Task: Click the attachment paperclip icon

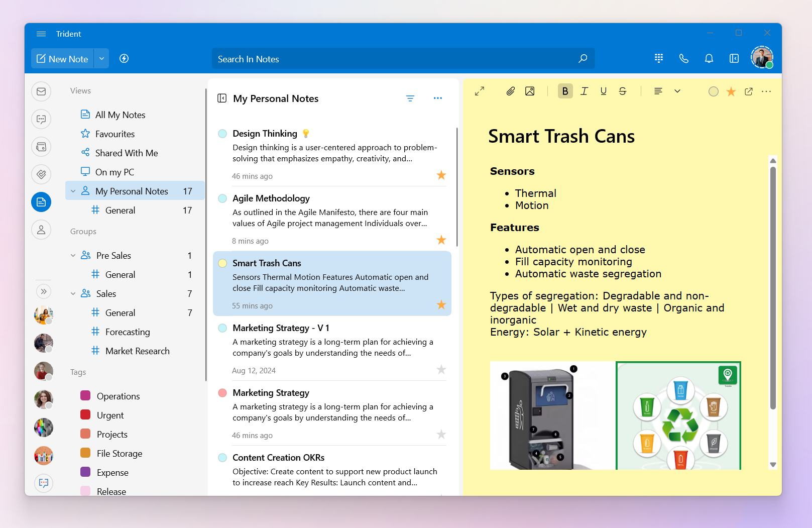Action: (x=510, y=91)
